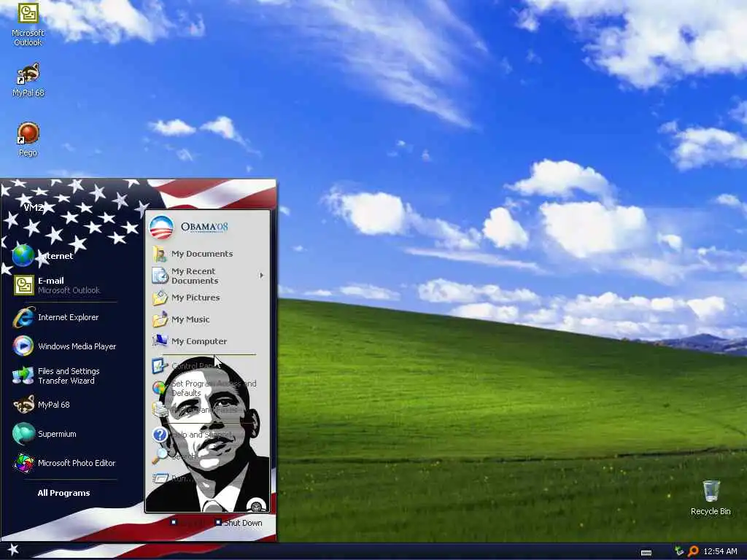
Task: Click the Obama '08 logo user picture
Action: pos(161,227)
